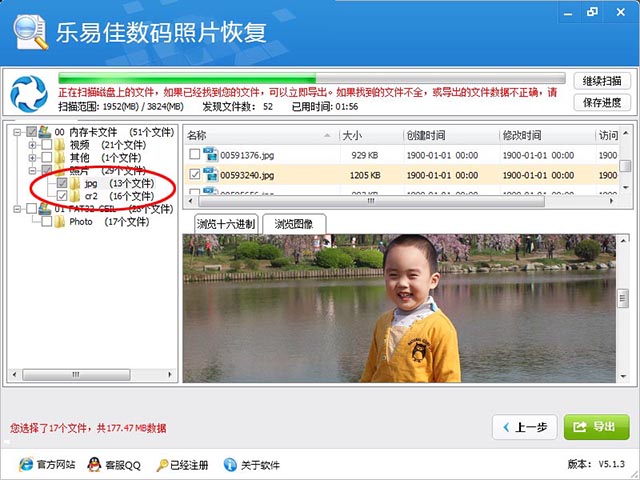
Task: Check the 00591376.jpg file checkbox
Action: (x=195, y=154)
